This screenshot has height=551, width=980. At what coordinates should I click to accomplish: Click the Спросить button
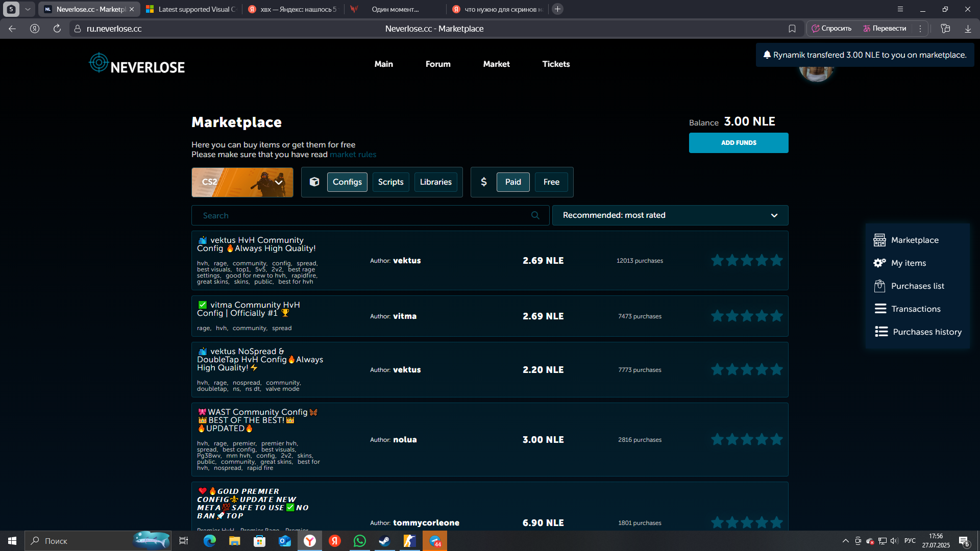832,29
